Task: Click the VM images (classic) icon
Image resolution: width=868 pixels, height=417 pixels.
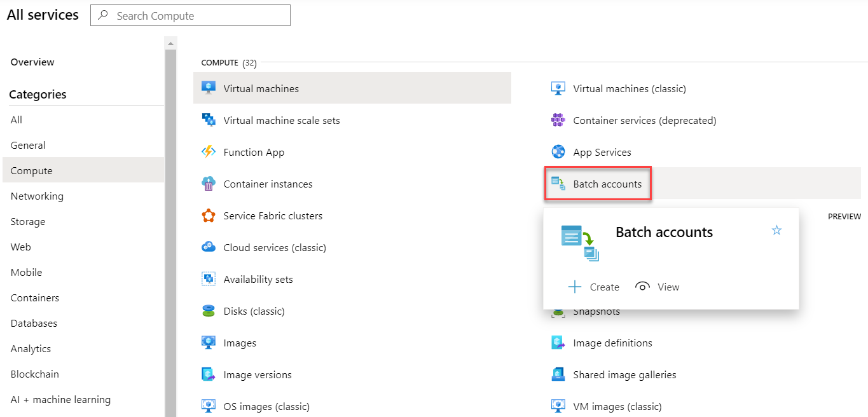Action: pyautogui.click(x=558, y=406)
